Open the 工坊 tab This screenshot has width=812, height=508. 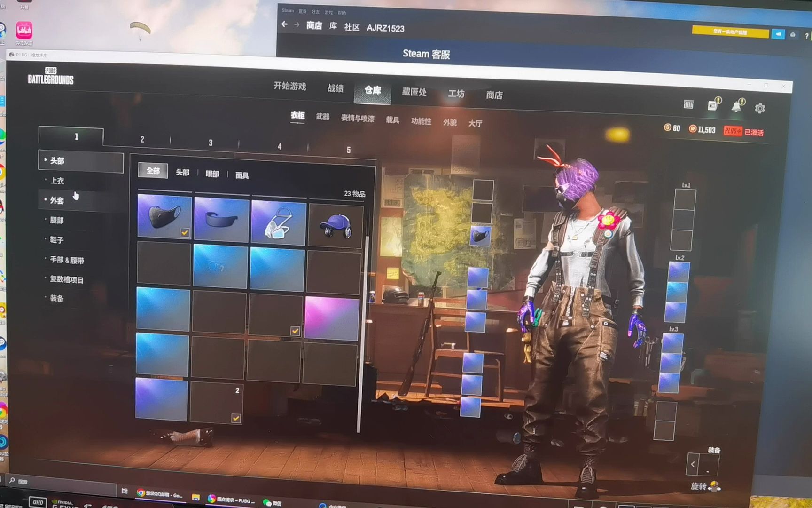point(456,94)
